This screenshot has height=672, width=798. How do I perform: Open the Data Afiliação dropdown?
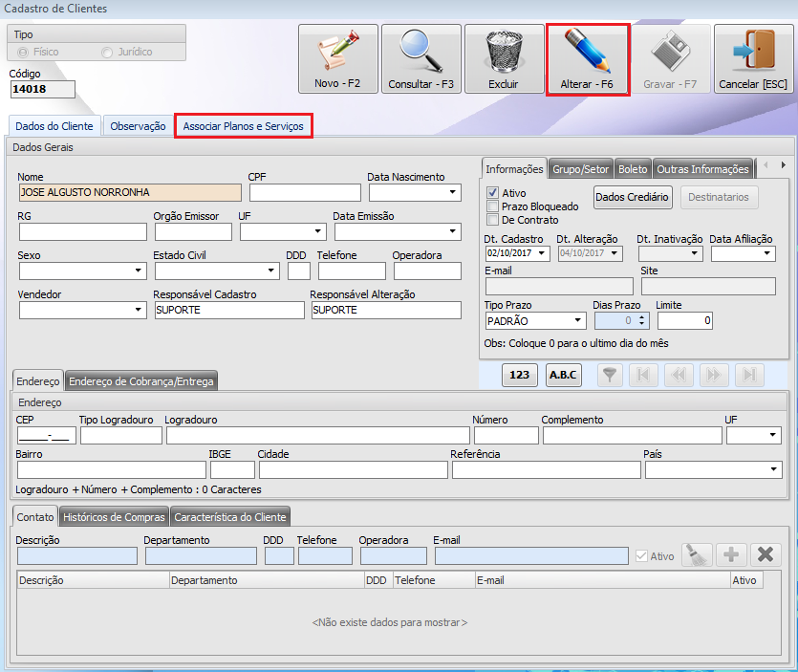(x=767, y=253)
